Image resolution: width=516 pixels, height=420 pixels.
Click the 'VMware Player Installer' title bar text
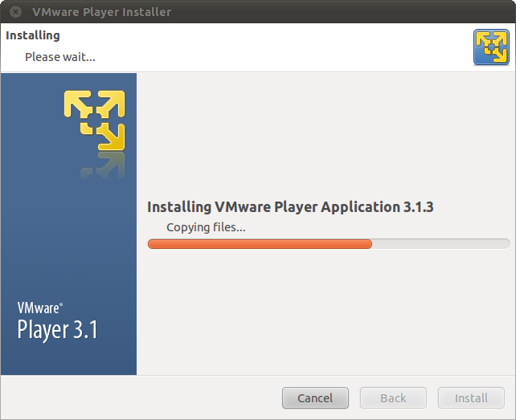(101, 12)
